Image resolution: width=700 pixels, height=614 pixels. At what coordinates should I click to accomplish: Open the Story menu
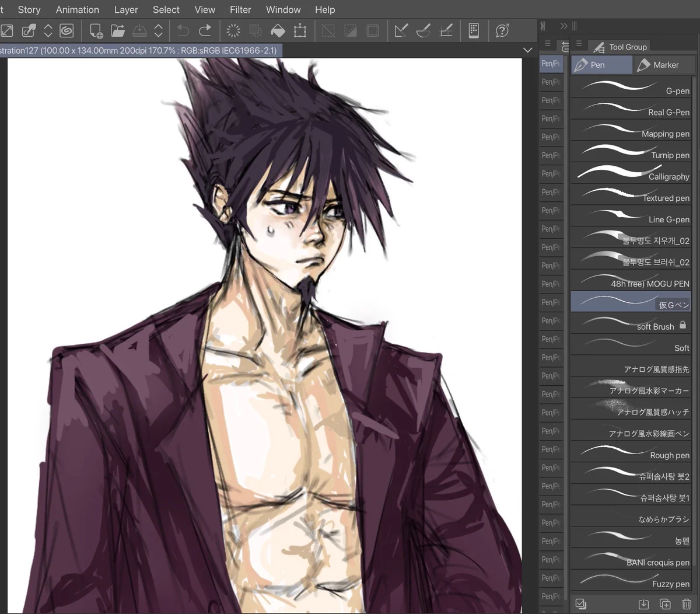click(x=29, y=9)
